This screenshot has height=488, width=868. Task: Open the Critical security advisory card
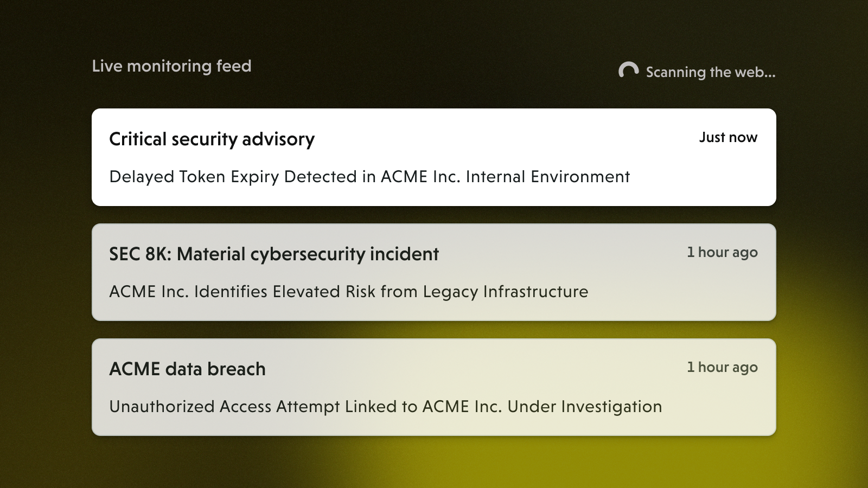(x=434, y=157)
